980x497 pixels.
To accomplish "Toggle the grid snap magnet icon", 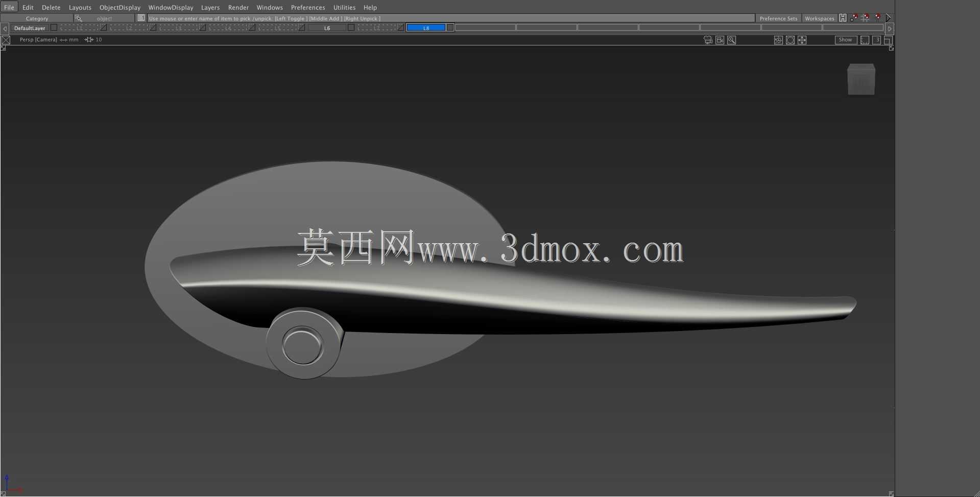I will (865, 18).
